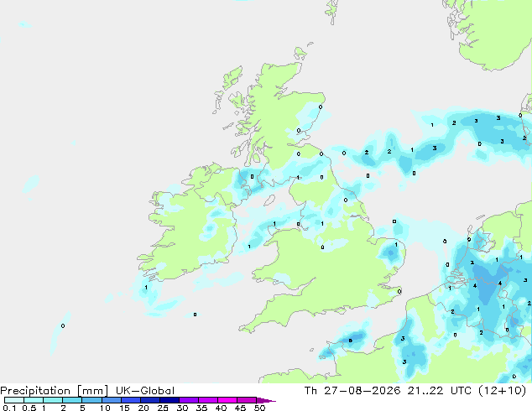532x411 pixels.
Task: Click the 1–2 mm legend color swatch
Action: point(53,400)
